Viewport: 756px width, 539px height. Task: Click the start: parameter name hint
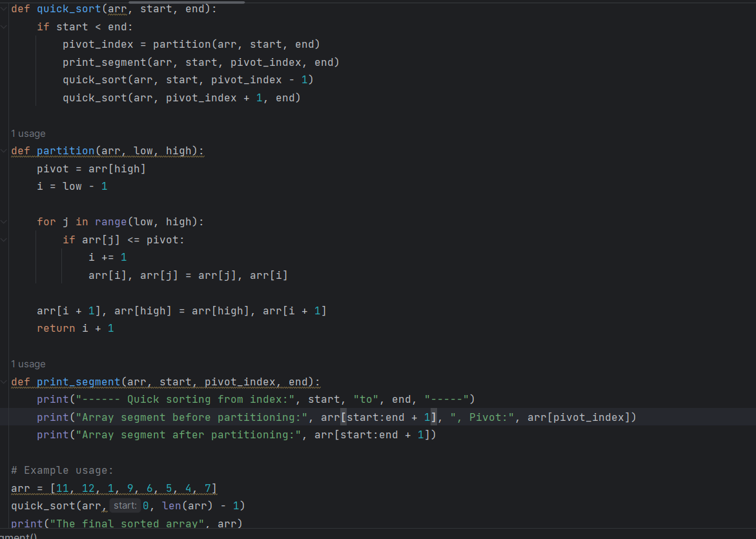tap(124, 505)
